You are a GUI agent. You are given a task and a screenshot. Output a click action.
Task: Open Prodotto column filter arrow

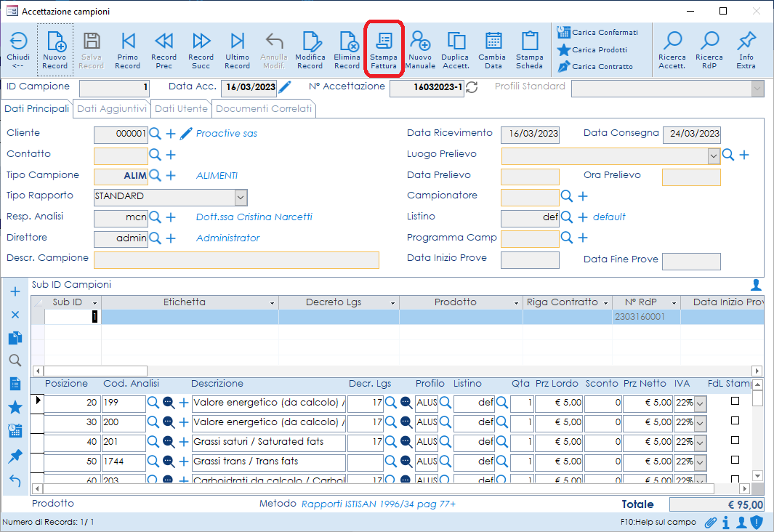516,303
